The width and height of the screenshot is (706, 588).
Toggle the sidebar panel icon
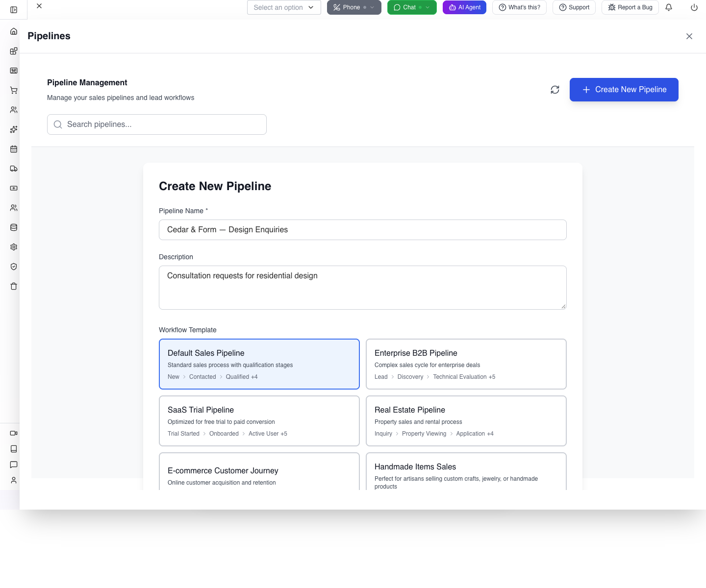(x=14, y=10)
